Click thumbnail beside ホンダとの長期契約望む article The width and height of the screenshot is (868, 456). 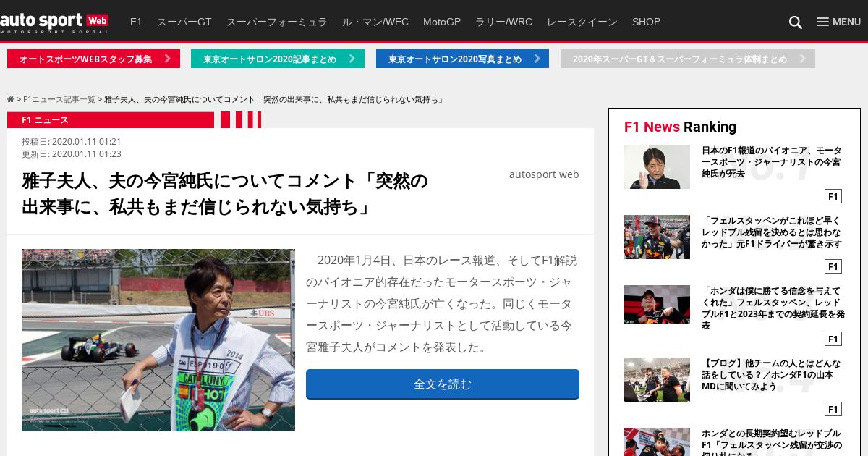(657, 442)
